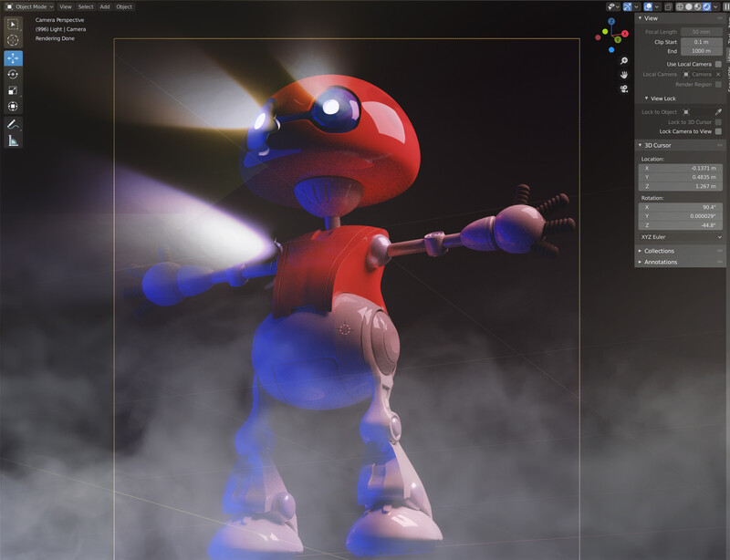Click the Focal Length field
The height and width of the screenshot is (560, 730).
pyautogui.click(x=701, y=32)
